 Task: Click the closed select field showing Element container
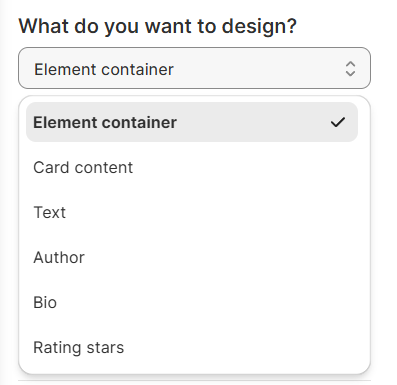pos(194,68)
